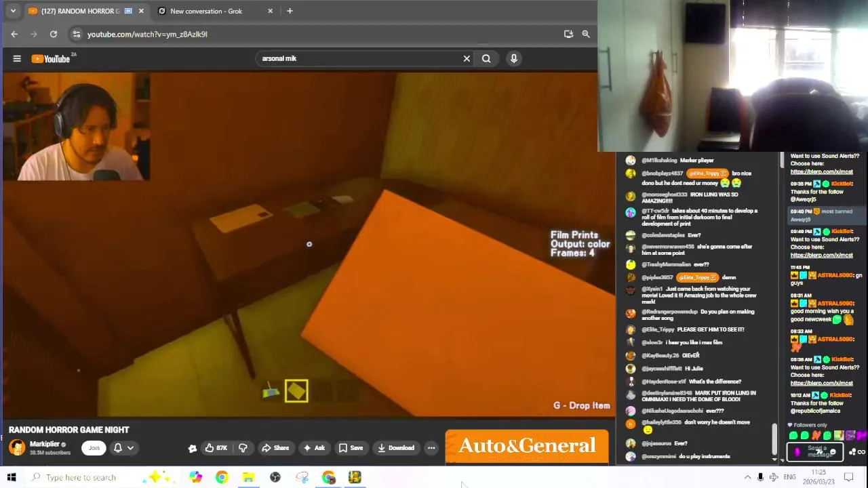Click the Kick 'Send a message' input box
Image resolution: width=868 pixels, height=488 pixels.
point(814,451)
